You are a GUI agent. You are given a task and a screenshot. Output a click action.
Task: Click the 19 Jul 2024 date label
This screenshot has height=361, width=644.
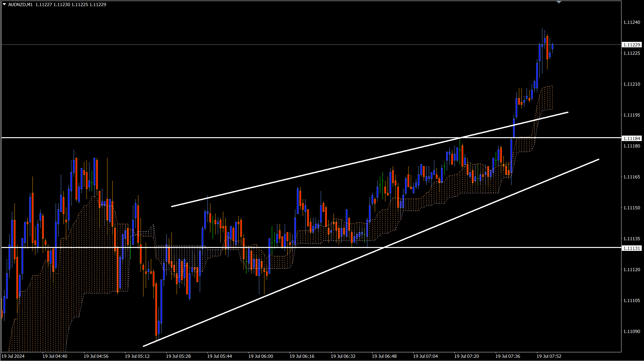pos(13,356)
